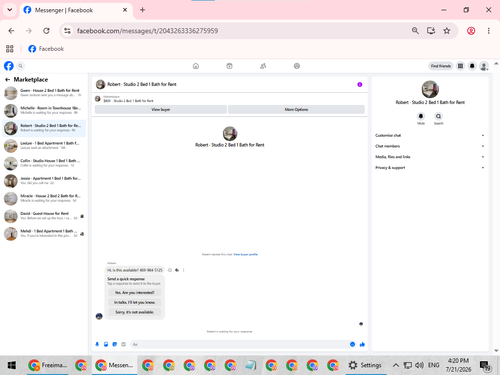The image size is (500, 375).
Task: React to Robert's message with the emoji icon
Action: (x=170, y=270)
